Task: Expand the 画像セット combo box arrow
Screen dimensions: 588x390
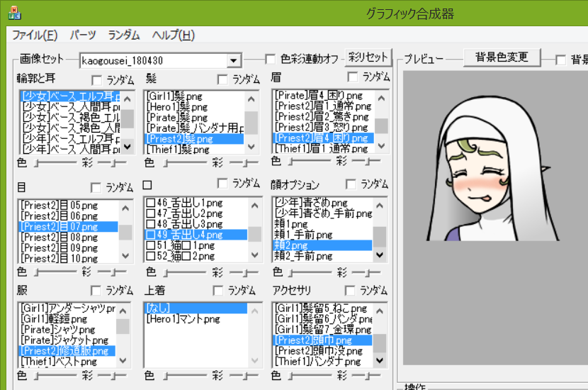Action: tap(234, 60)
